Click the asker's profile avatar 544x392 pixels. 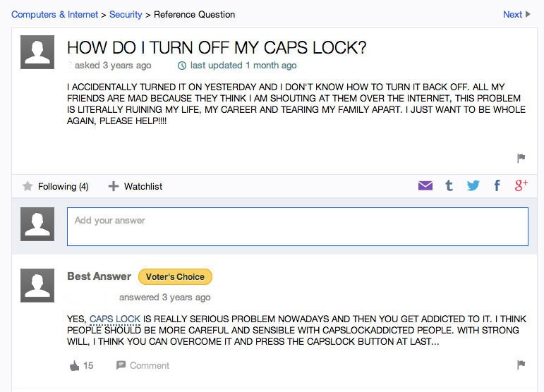pos(38,51)
